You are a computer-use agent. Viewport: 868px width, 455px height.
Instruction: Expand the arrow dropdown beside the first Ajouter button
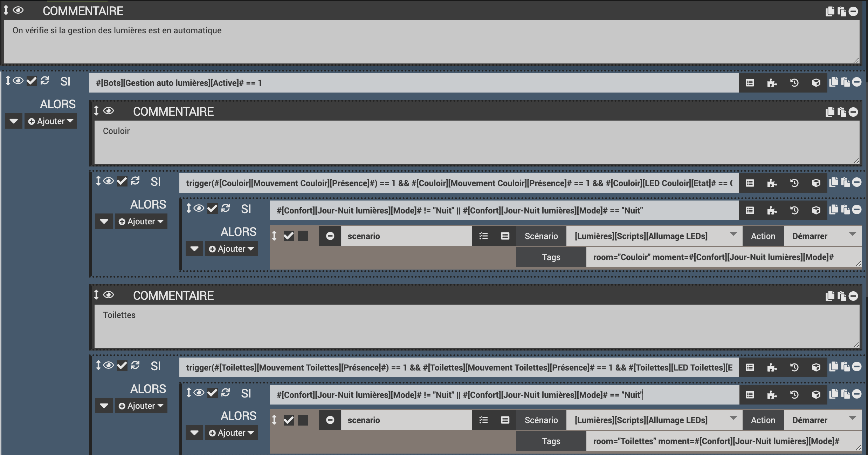(x=14, y=121)
